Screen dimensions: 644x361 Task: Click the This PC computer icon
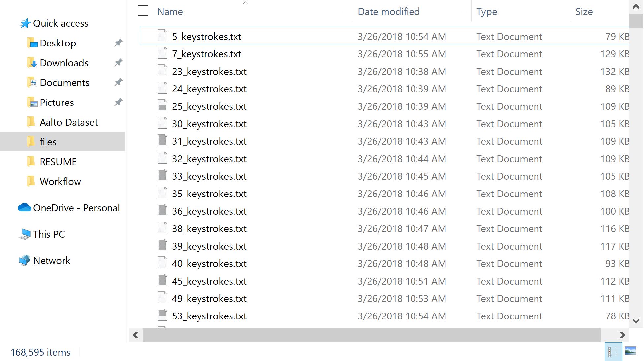click(x=25, y=234)
